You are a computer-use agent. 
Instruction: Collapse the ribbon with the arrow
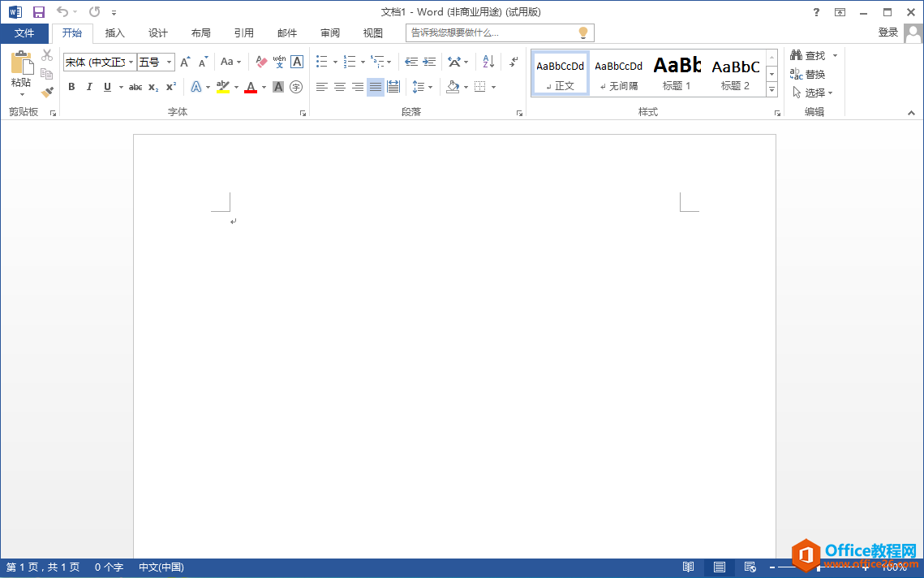911,113
